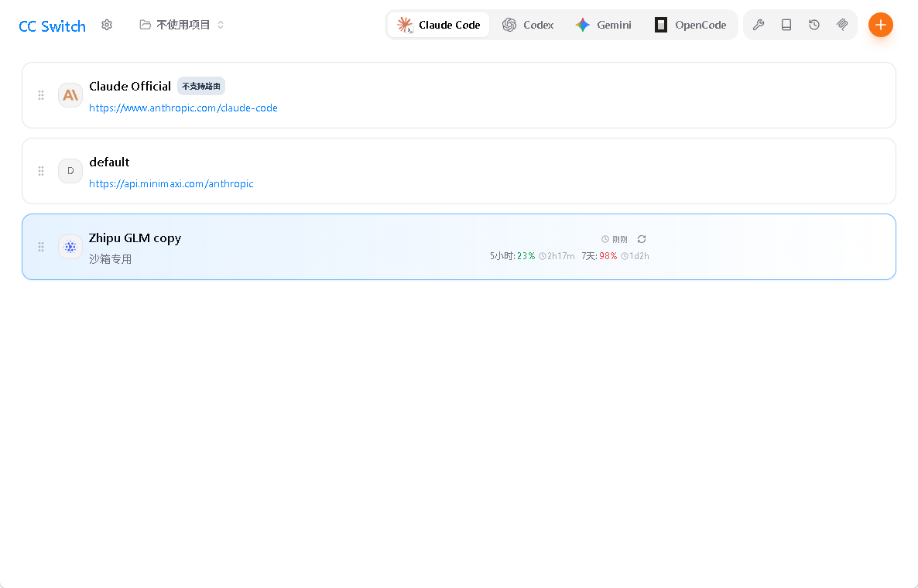Click the D avatar of default provider
The width and height of the screenshot is (918, 588).
[x=70, y=171]
